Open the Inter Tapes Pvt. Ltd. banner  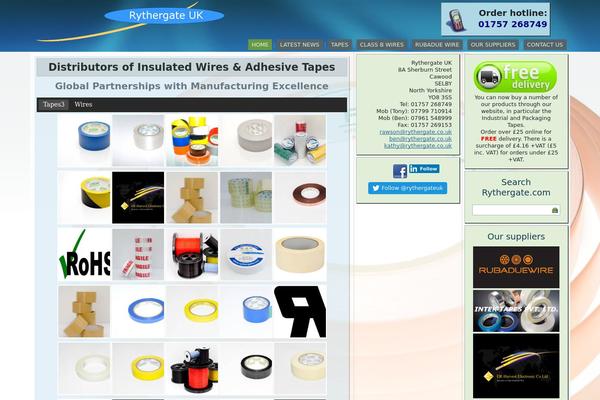516,311
